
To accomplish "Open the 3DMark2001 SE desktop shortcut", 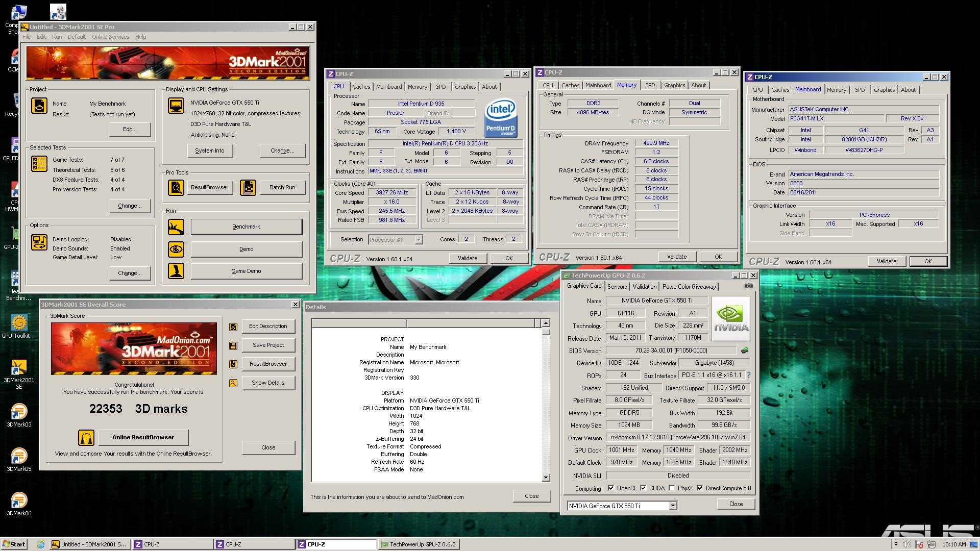I will pos(19,374).
